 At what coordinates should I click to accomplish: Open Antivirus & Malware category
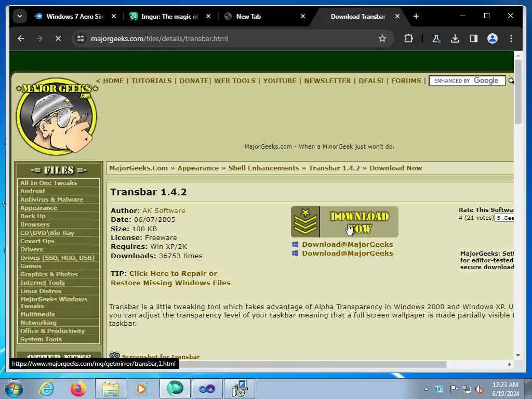(x=51, y=199)
